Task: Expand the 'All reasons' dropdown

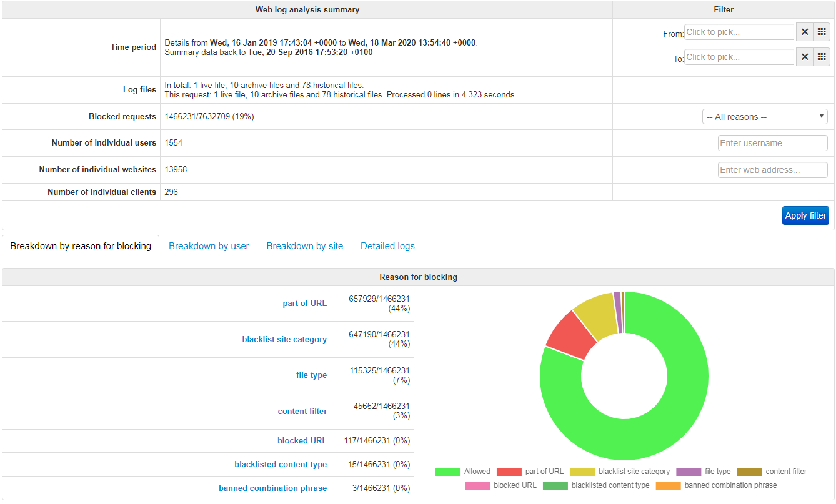Action: 765,117
